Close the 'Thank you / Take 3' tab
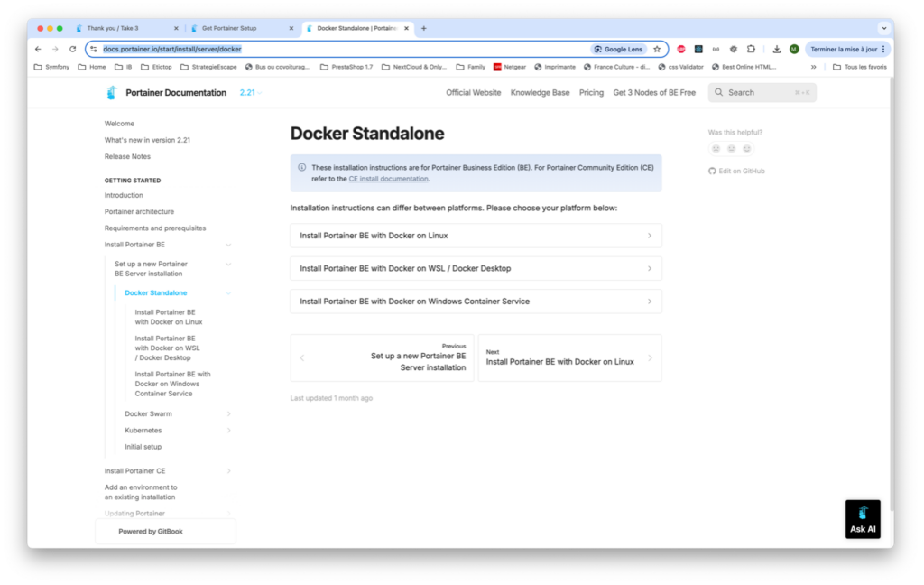The width and height of the screenshot is (924, 585). tap(176, 28)
